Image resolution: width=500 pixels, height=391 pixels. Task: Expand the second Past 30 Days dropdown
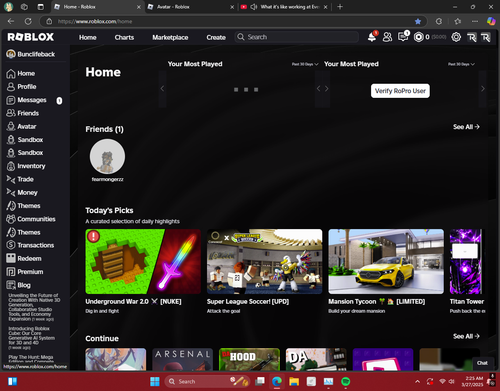[x=461, y=64]
